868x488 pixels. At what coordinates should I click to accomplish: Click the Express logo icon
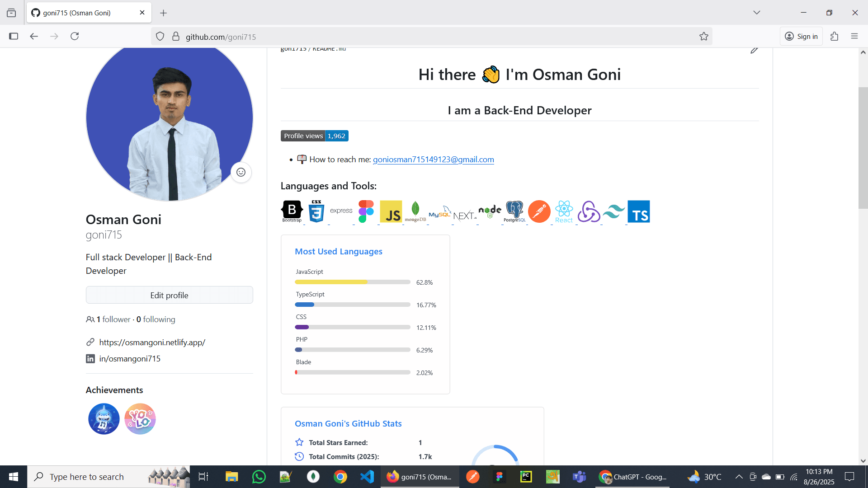tap(341, 211)
